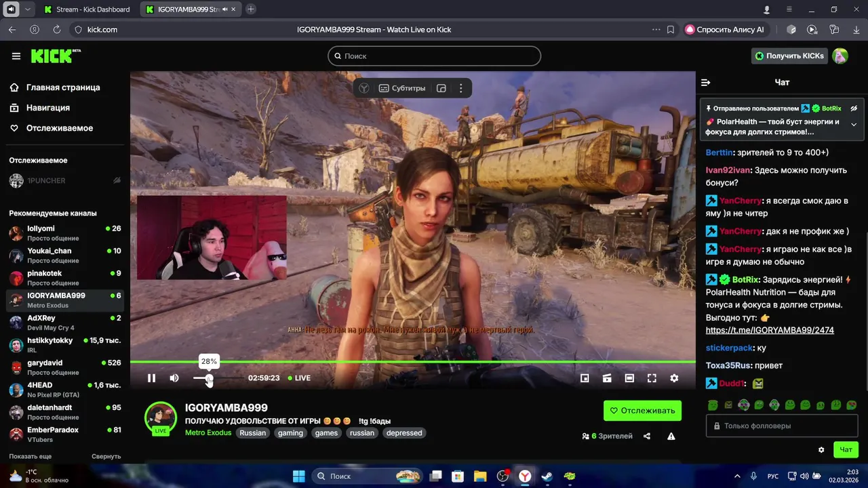
Task: Create a clip with the clapperboard icon
Action: [607, 378]
